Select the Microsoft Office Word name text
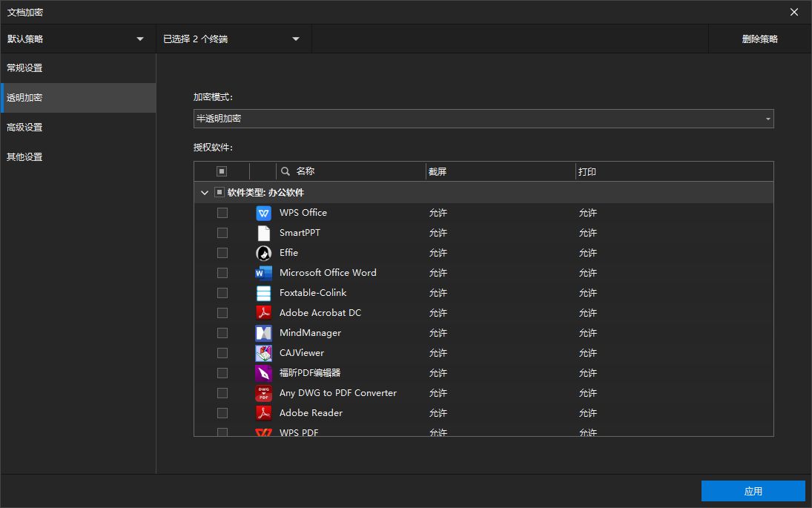 (328, 273)
